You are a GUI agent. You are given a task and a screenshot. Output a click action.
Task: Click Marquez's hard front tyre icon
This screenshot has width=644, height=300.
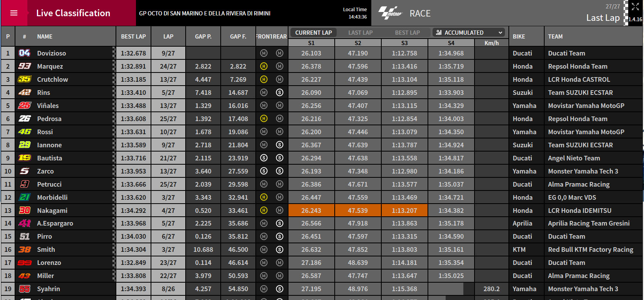tap(264, 66)
